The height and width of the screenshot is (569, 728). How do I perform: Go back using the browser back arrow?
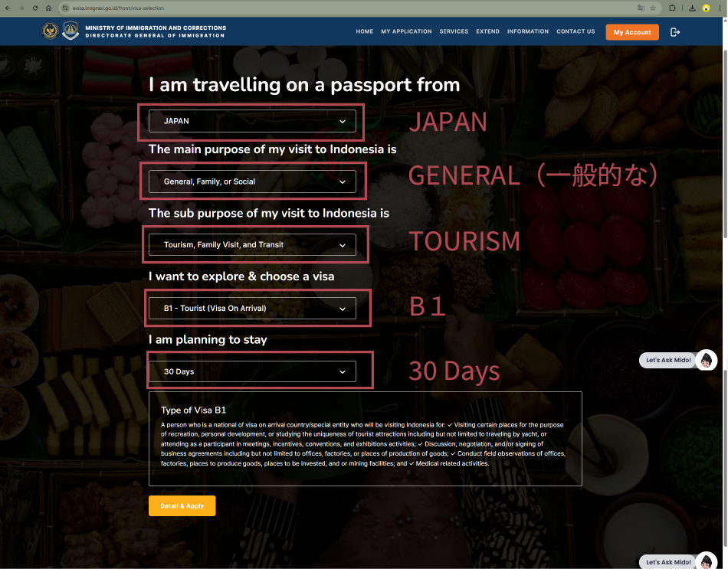(x=8, y=8)
